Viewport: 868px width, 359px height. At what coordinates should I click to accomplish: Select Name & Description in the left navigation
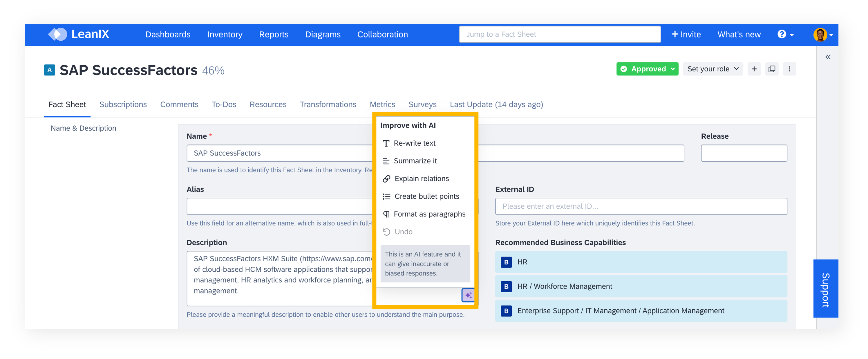(83, 128)
